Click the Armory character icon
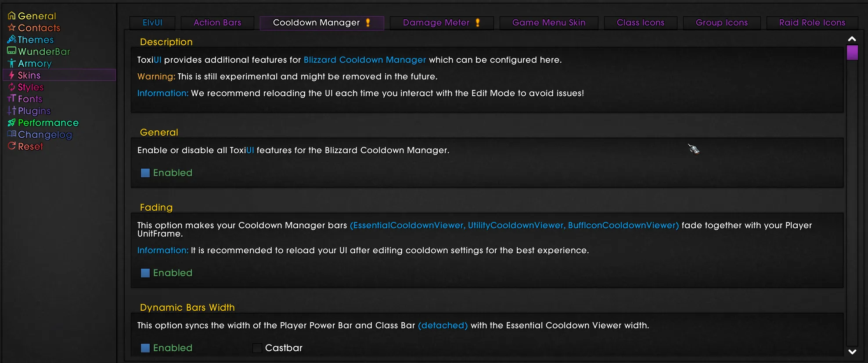868x363 pixels. tap(11, 63)
